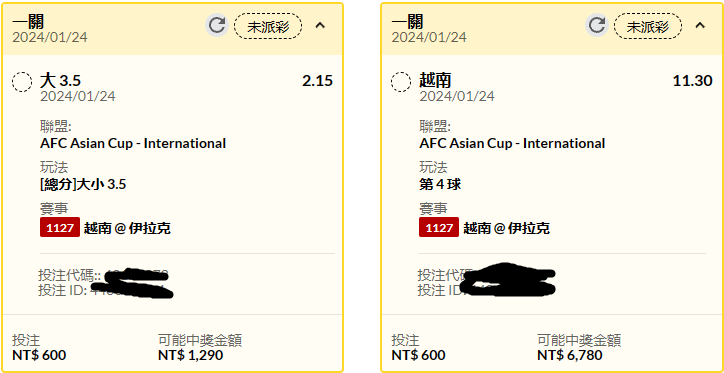The height and width of the screenshot is (373, 724).
Task: Open 越南 @ 伊拉克 match in left card
Action: pos(127,228)
